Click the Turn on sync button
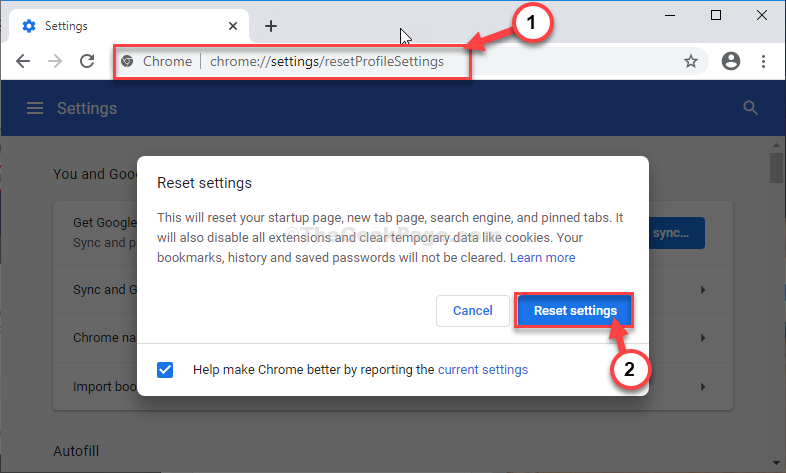Screen dimensions: 786x473 point(677,233)
